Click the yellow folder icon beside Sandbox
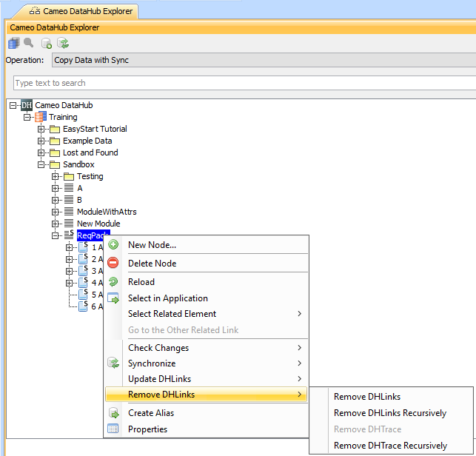The image size is (476, 456). point(55,164)
